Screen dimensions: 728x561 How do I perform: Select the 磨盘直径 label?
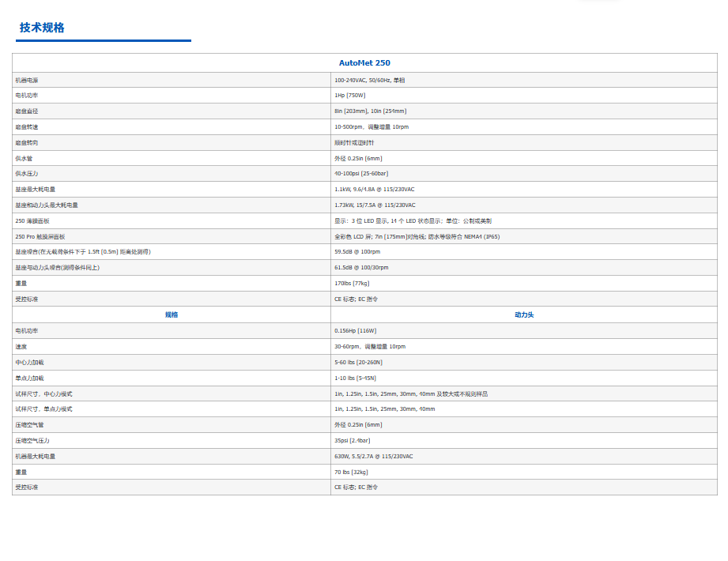point(27,111)
